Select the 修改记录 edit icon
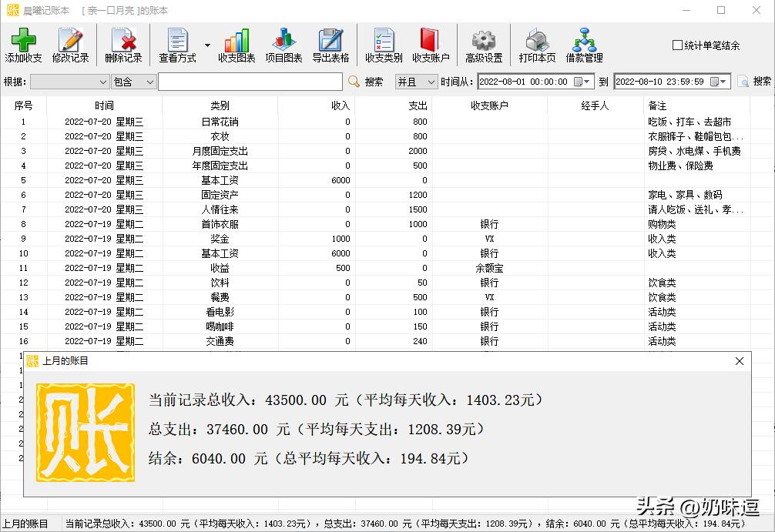This screenshot has width=775, height=532. [x=71, y=44]
